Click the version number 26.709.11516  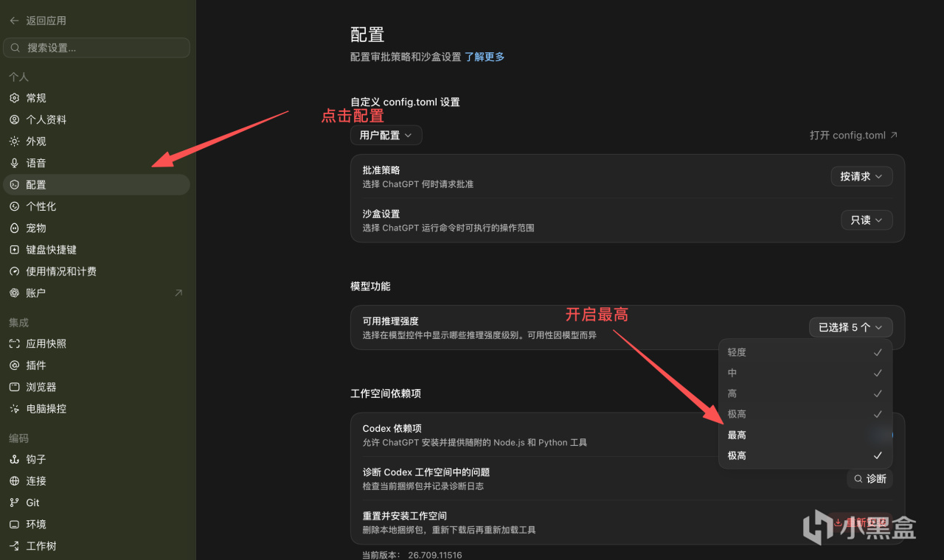(x=435, y=555)
